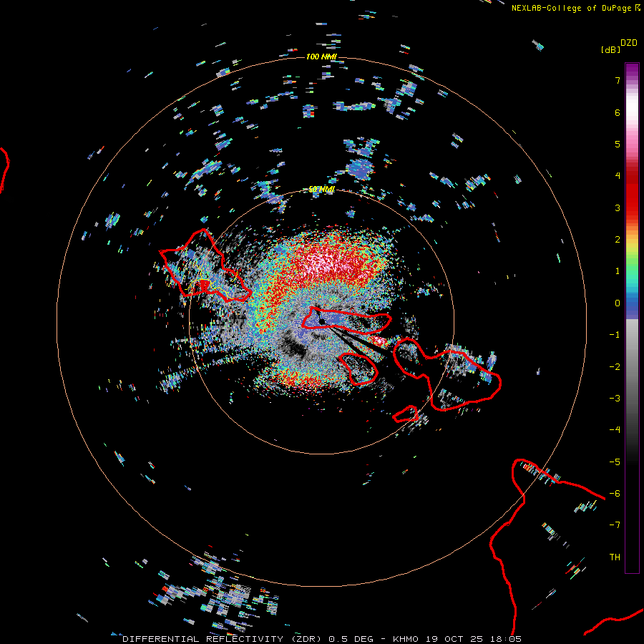Click the KHMO station identifier in the caption

(406, 639)
